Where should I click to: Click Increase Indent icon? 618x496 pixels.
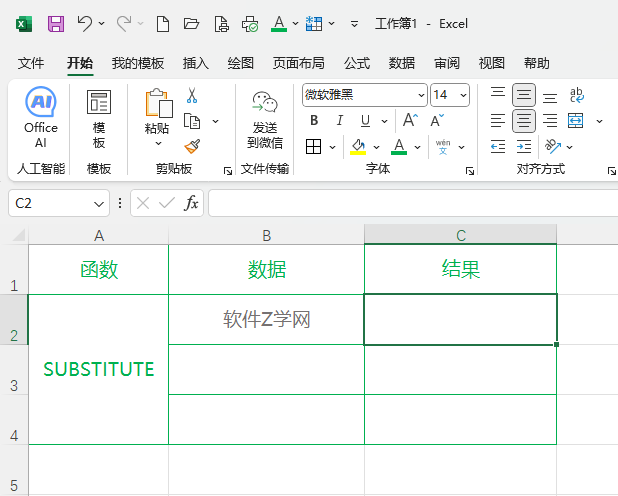point(524,147)
